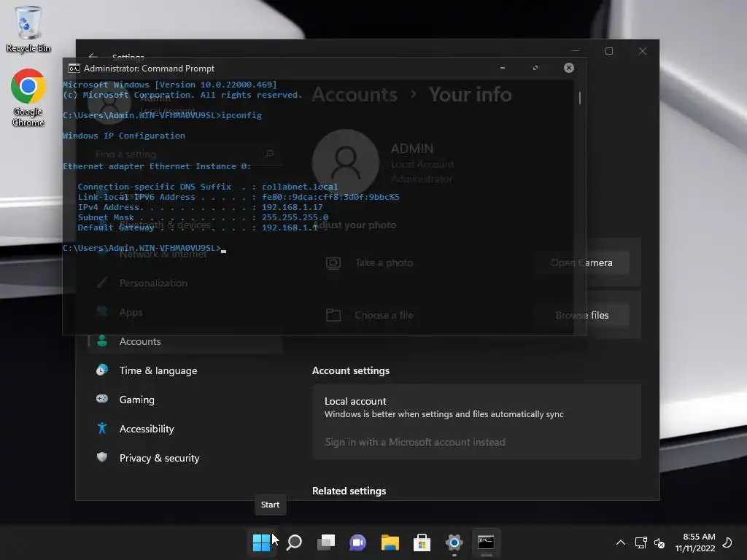Screen dimensions: 747x560
Task: Click the Time & language clock icon
Action: coord(102,370)
